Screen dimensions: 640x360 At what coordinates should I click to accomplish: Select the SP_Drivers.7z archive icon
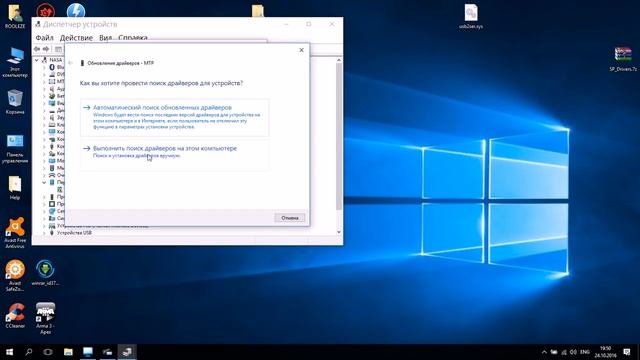[623, 59]
